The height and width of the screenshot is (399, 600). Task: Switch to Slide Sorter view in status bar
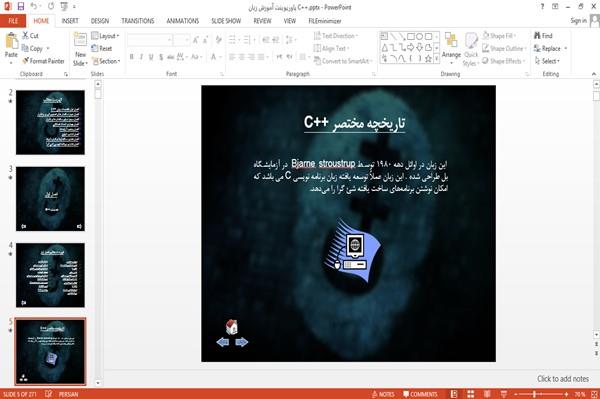(x=471, y=394)
